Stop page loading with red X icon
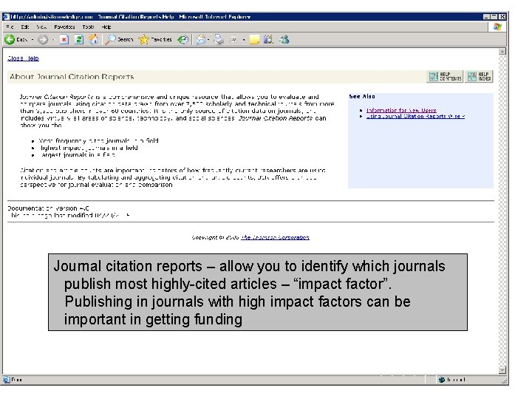Screen dimensions: 532x399 click(64, 40)
